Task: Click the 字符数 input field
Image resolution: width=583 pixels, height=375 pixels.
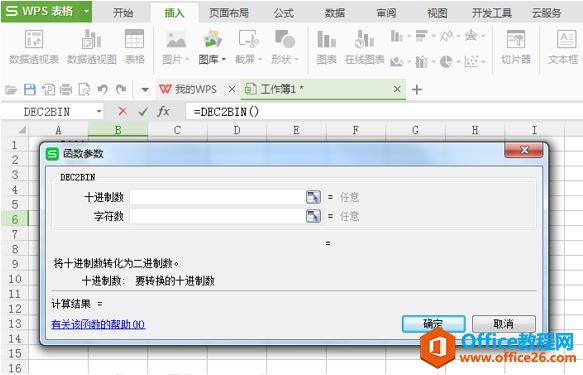Action: tap(217, 216)
